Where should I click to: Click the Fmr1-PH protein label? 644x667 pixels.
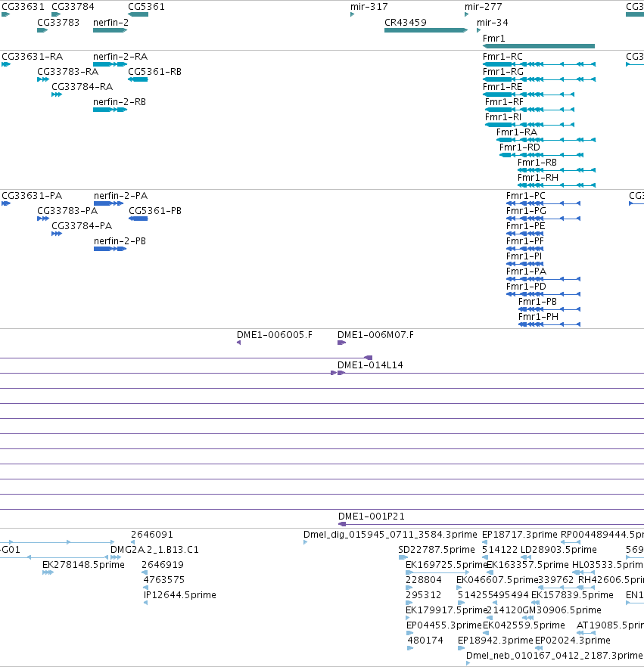point(539,316)
